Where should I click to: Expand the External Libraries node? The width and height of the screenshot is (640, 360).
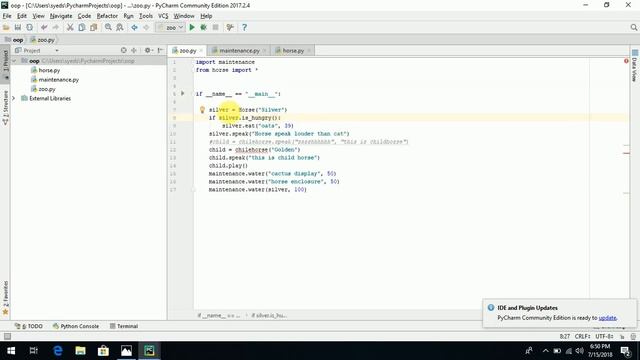point(14,98)
